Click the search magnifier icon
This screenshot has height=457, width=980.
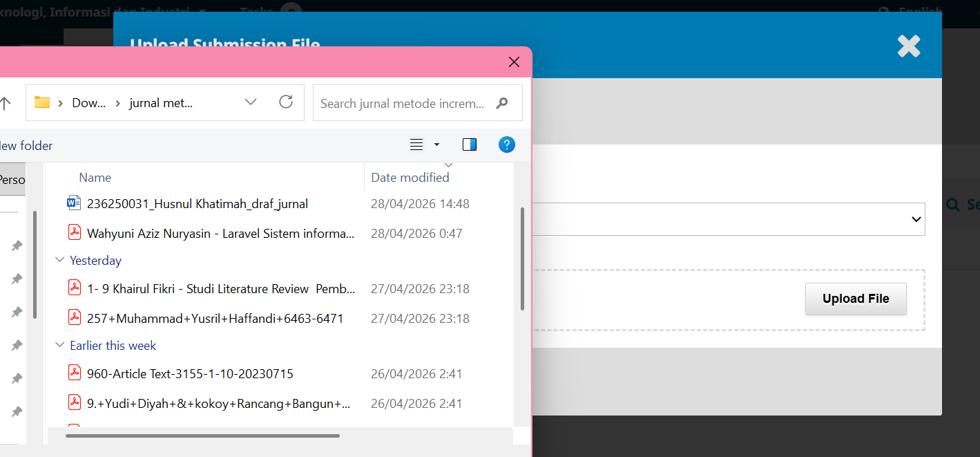[x=502, y=103]
